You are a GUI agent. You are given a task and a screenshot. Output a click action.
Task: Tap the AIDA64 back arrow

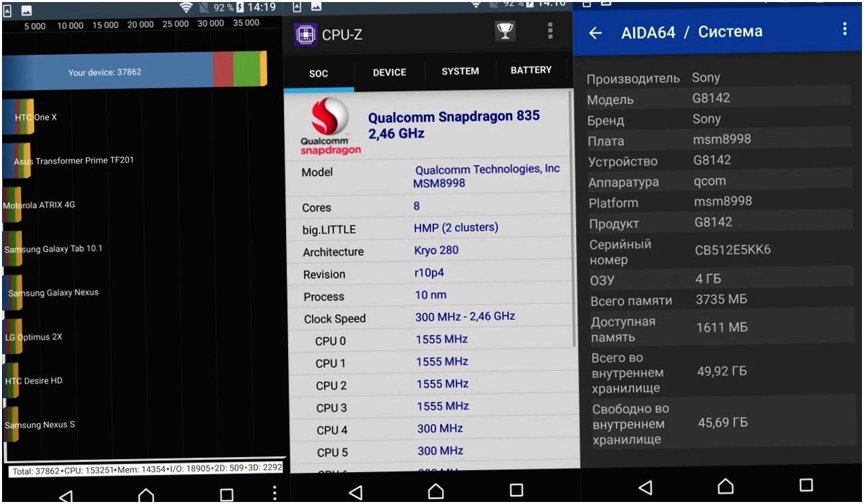point(596,33)
